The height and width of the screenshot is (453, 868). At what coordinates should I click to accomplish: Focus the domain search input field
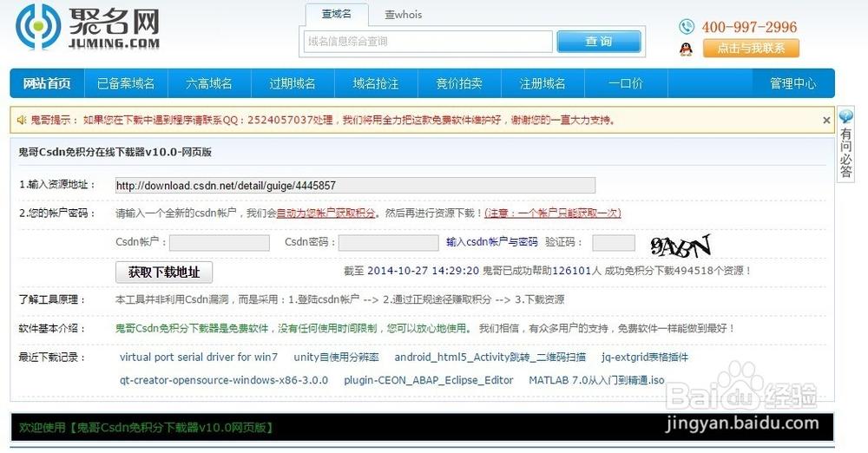click(428, 42)
